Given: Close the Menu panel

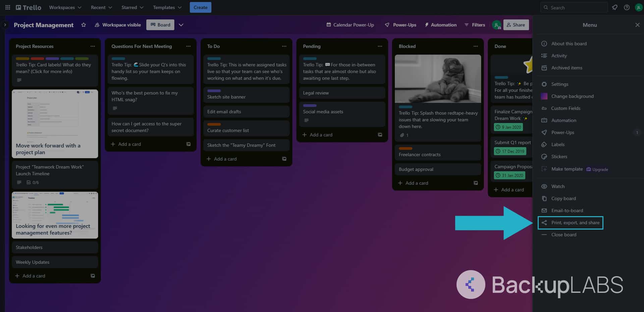Looking at the screenshot, I should pos(637,25).
